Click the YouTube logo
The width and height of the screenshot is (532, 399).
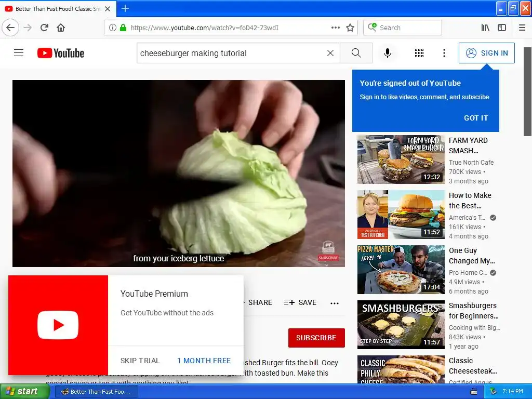tap(61, 53)
